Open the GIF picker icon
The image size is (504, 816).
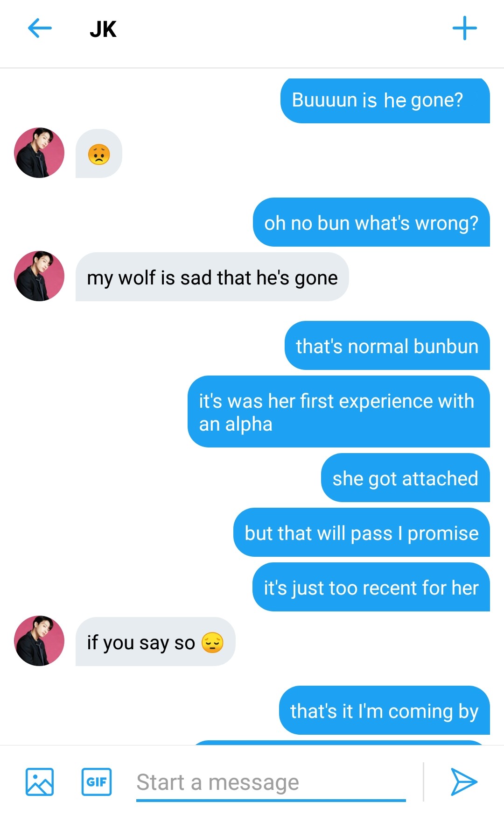tap(97, 781)
